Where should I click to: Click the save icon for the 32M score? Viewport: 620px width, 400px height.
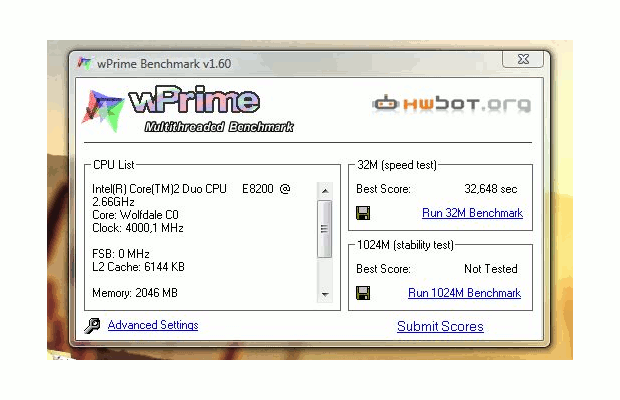coord(363,213)
